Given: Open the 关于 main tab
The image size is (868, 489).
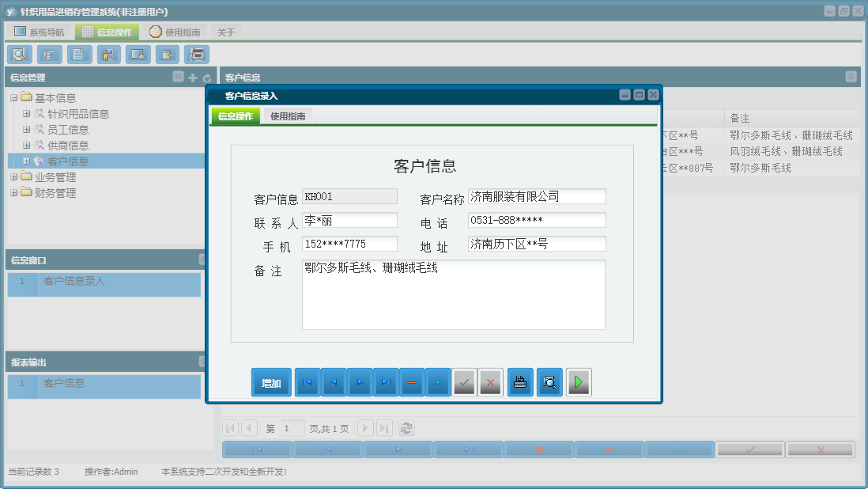Looking at the screenshot, I should 226,32.
